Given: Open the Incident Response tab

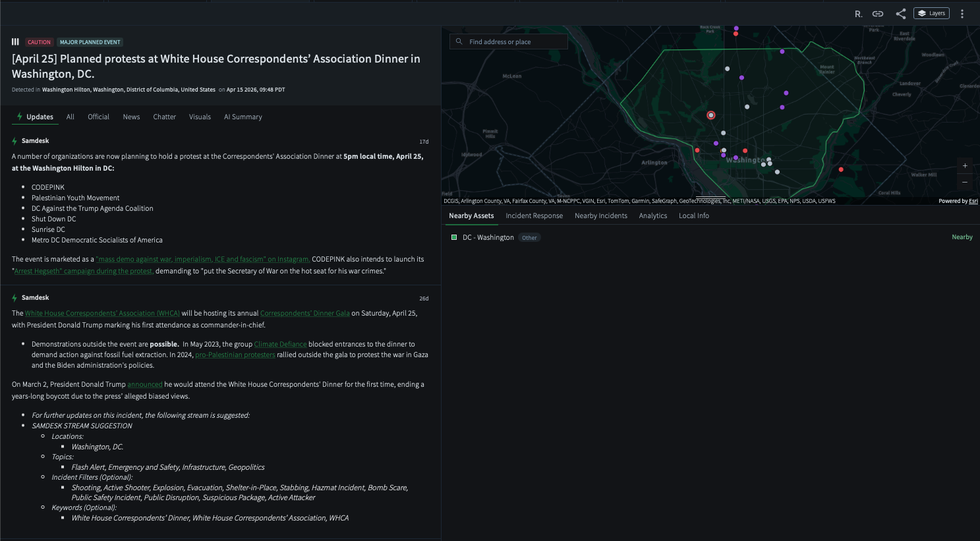Looking at the screenshot, I should [534, 215].
